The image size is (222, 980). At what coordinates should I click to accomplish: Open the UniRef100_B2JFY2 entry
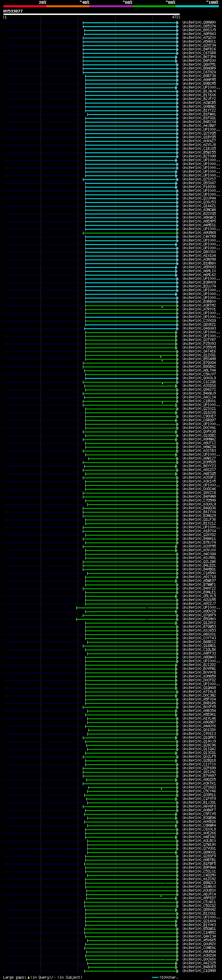click(x=199, y=99)
